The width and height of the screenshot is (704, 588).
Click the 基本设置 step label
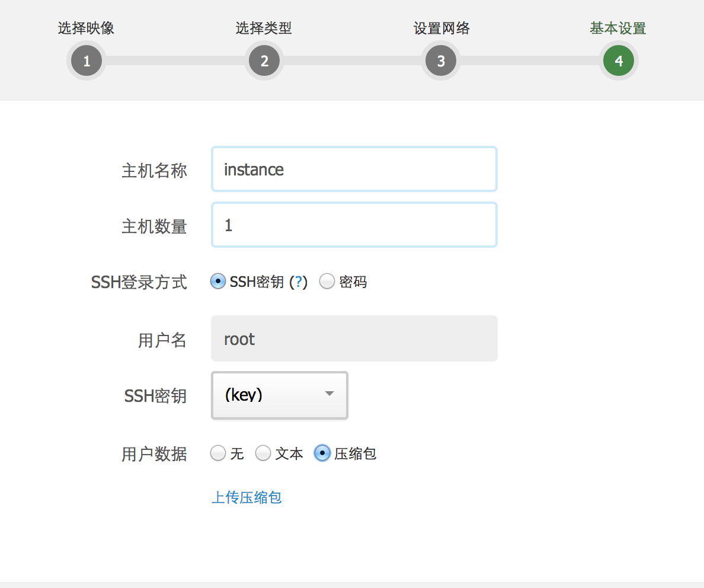[618, 28]
